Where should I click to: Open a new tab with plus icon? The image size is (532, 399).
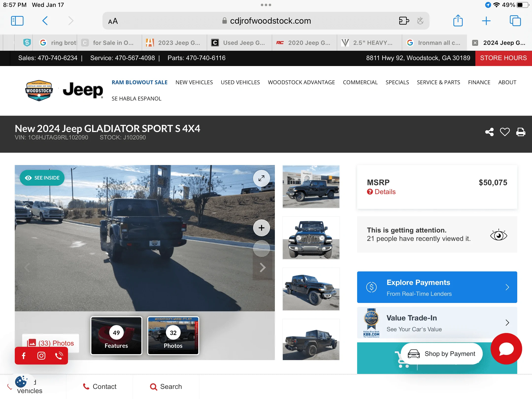(x=486, y=21)
